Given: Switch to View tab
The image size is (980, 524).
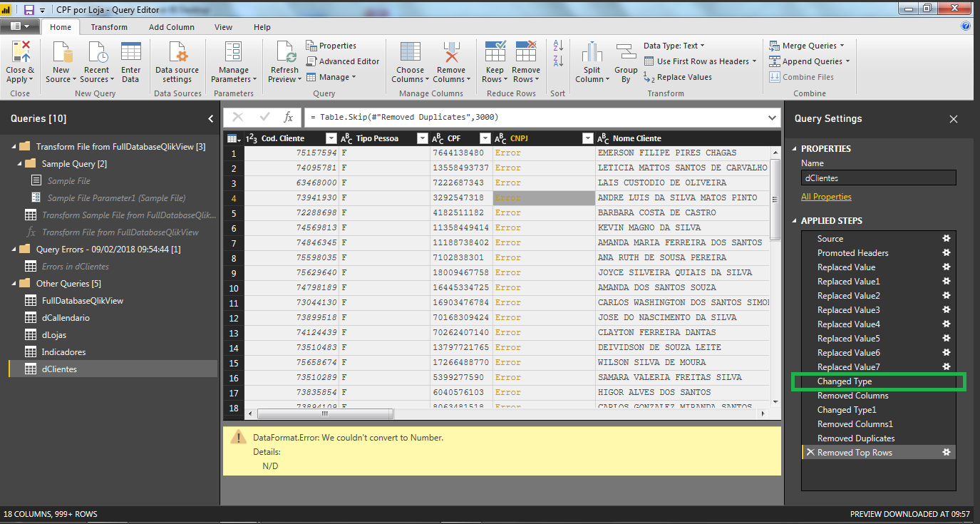Looking at the screenshot, I should [224, 27].
